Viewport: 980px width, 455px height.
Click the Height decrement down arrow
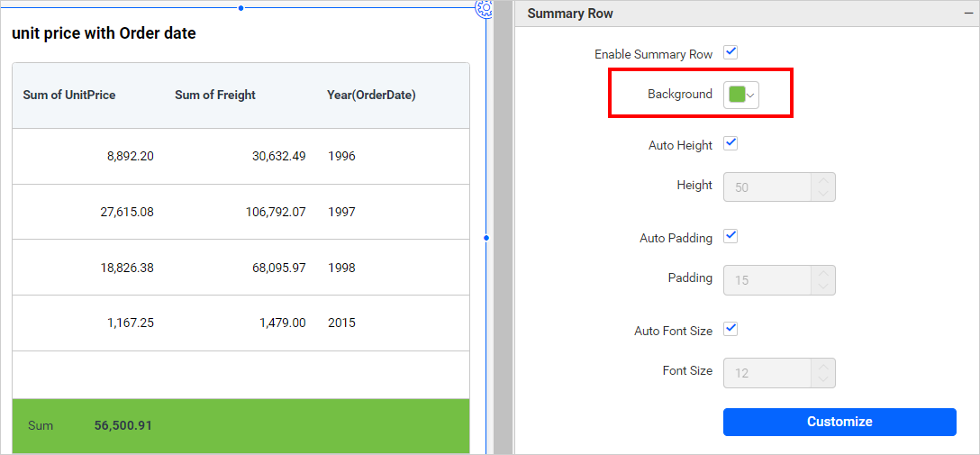coord(823,194)
